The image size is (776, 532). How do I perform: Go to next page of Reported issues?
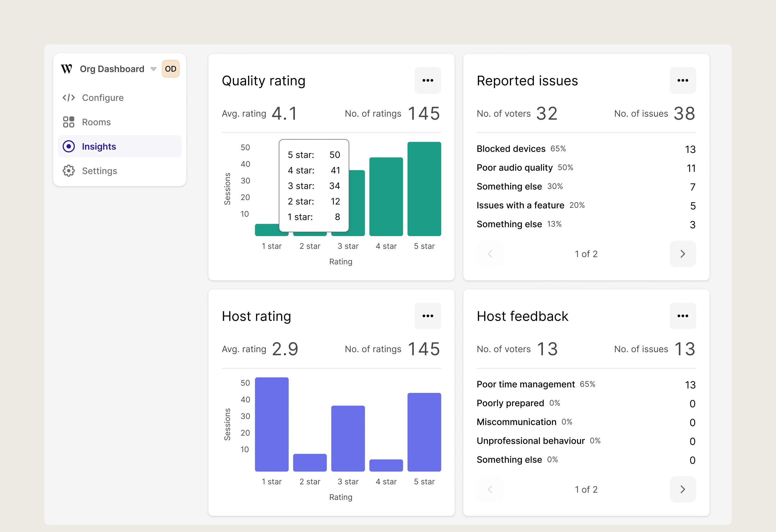tap(683, 254)
